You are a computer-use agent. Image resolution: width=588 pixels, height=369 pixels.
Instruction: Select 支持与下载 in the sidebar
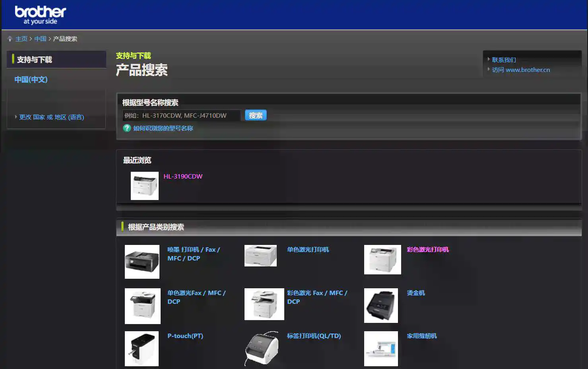tap(56, 59)
